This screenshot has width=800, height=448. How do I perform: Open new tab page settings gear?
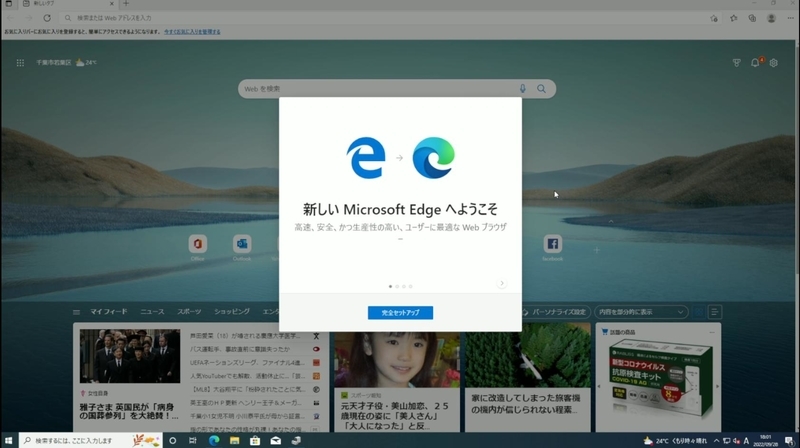(773, 63)
